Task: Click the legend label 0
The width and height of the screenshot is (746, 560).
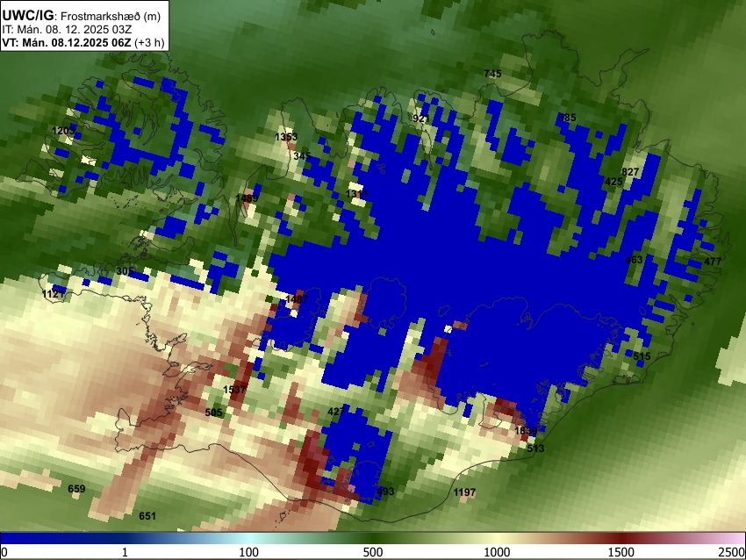Action: pos(4,552)
